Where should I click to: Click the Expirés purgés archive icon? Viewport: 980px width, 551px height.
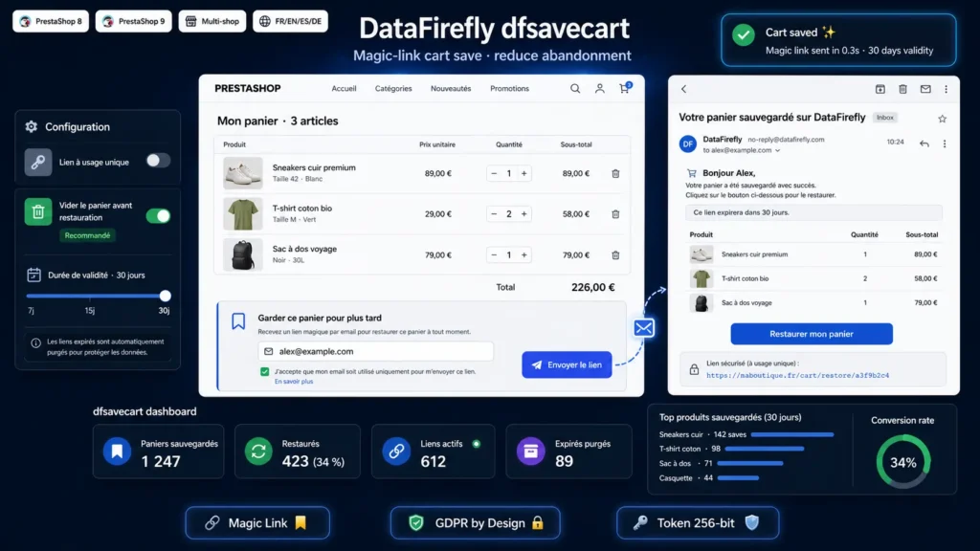pyautogui.click(x=530, y=452)
